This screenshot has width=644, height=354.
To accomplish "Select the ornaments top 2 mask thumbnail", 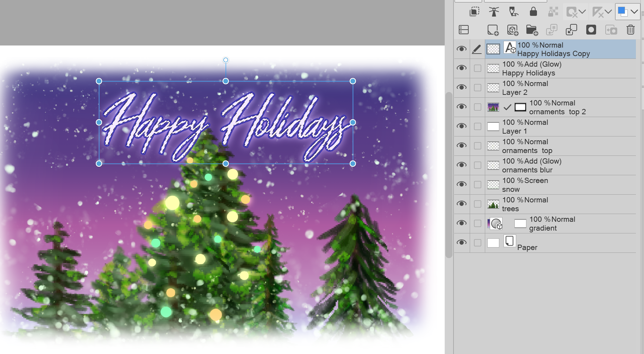I will [x=520, y=107].
